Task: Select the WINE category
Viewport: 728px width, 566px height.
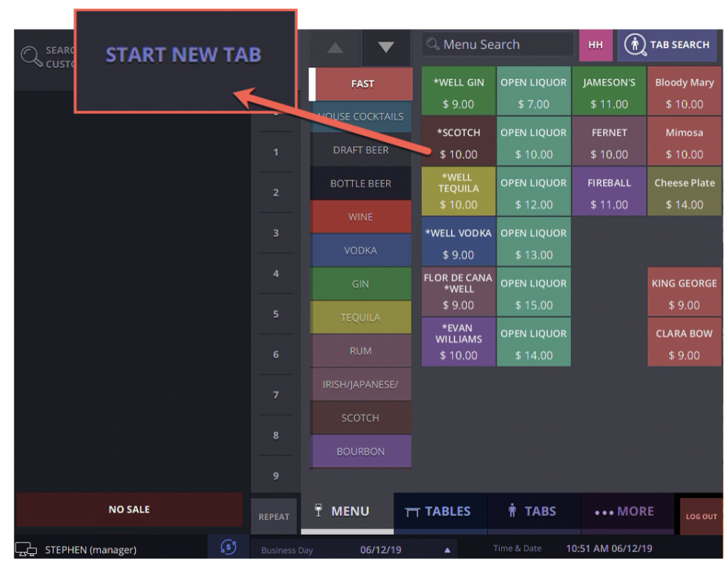Action: [360, 217]
